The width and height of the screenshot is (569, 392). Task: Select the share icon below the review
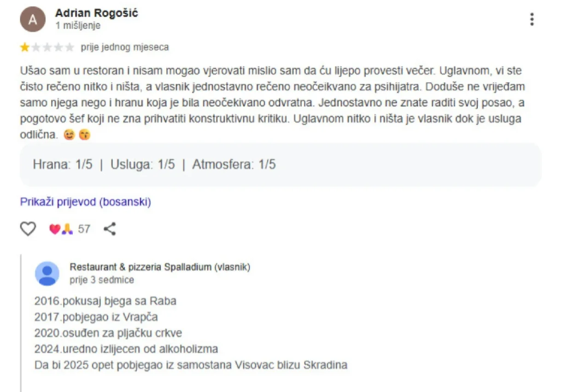pos(110,228)
